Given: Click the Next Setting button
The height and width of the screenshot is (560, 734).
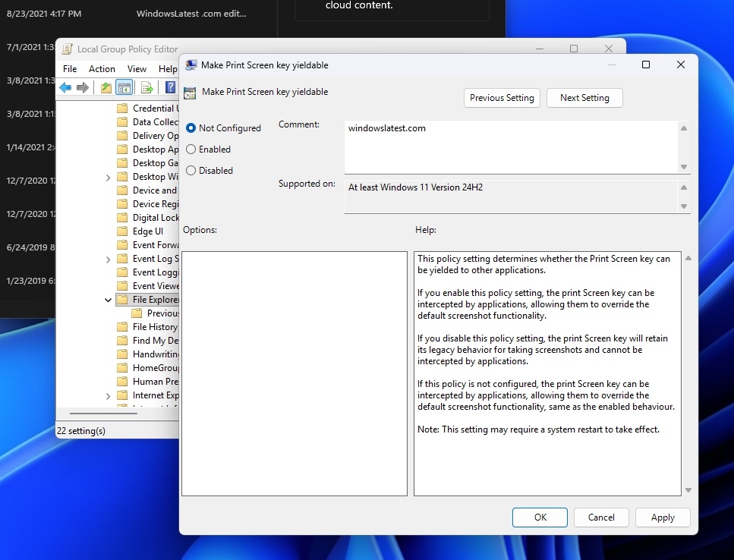Looking at the screenshot, I should click(x=584, y=98).
